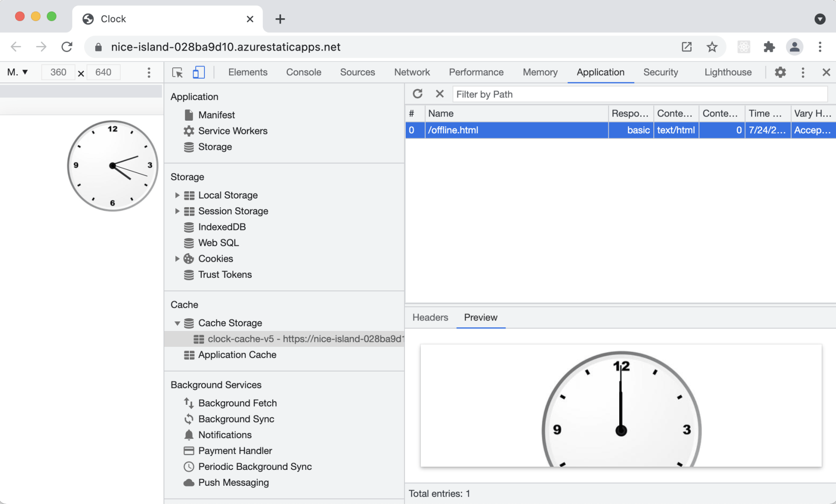Open the DevTools three-dot menu

pyautogui.click(x=803, y=72)
